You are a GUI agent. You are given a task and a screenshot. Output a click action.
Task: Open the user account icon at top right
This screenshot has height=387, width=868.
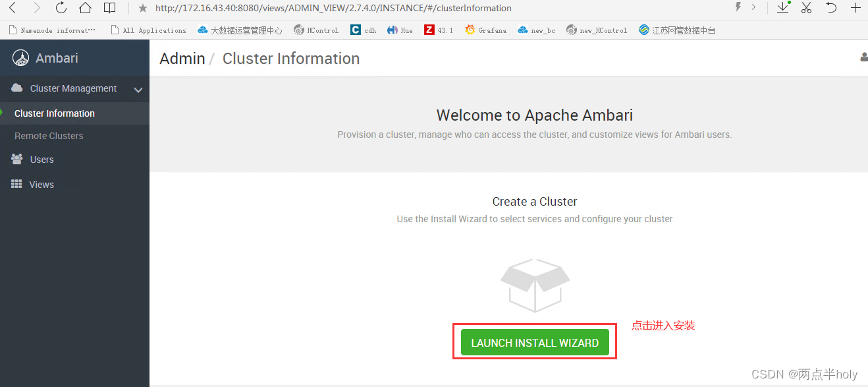[x=863, y=57]
